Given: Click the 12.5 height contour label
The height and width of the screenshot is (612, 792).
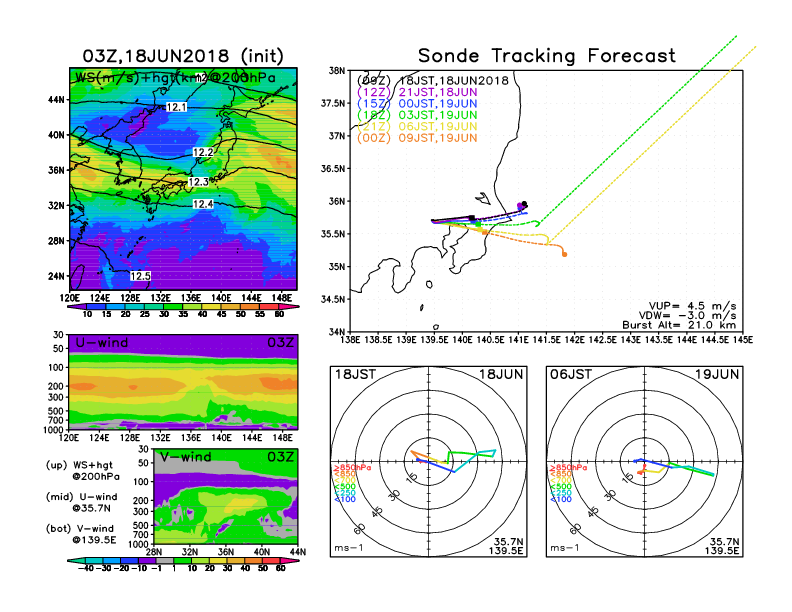Looking at the screenshot, I should click(140, 276).
